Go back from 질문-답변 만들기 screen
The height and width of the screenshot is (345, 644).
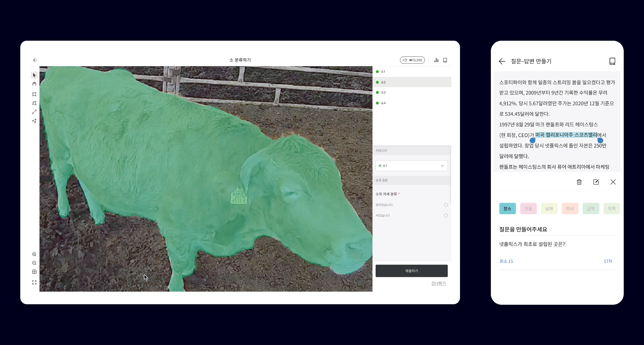[x=502, y=61]
